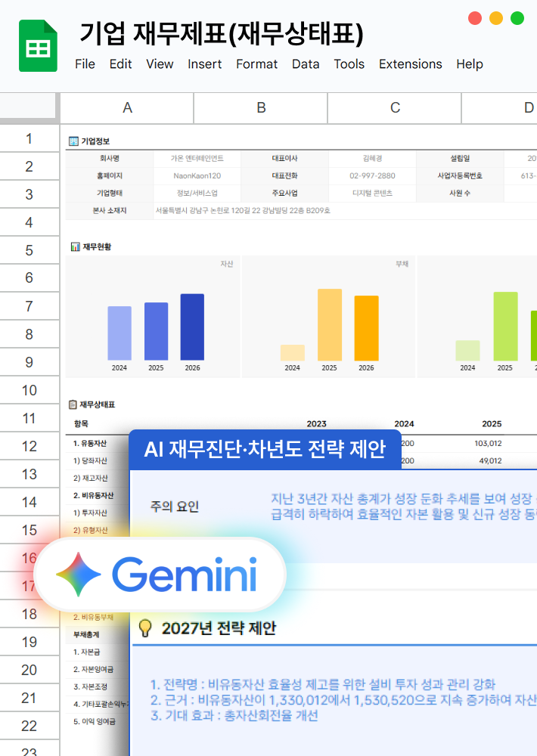Click the Gemini sparkle star icon

[x=79, y=575]
